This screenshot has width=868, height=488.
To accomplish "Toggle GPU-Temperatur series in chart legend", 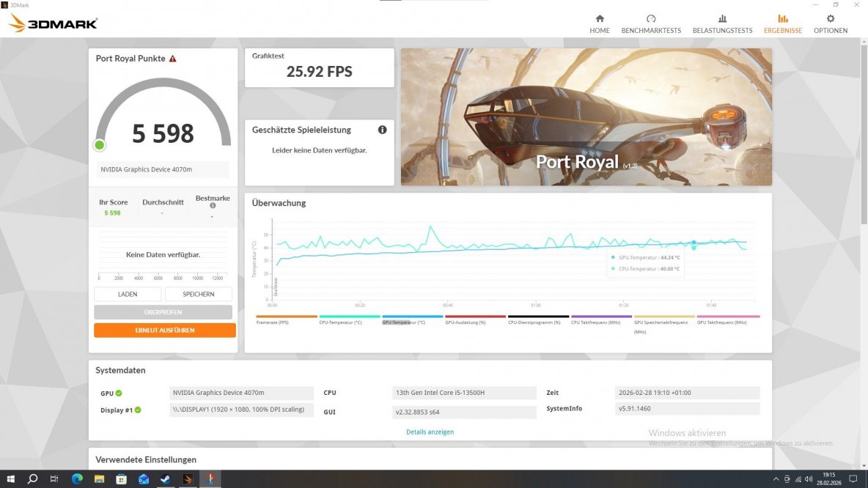I will (403, 322).
